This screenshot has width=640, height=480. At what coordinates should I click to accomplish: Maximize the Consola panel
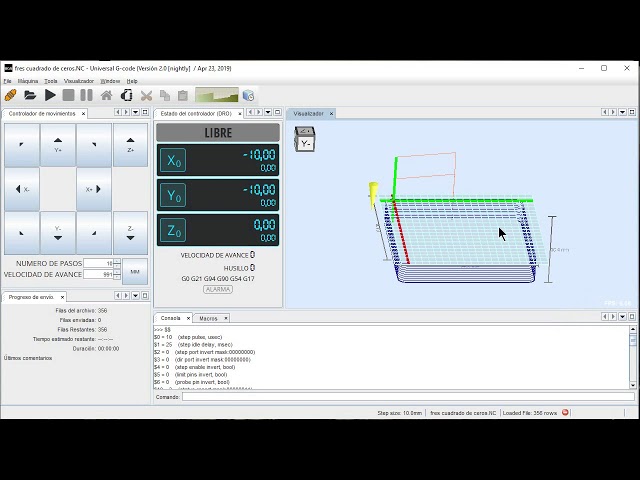[632, 317]
